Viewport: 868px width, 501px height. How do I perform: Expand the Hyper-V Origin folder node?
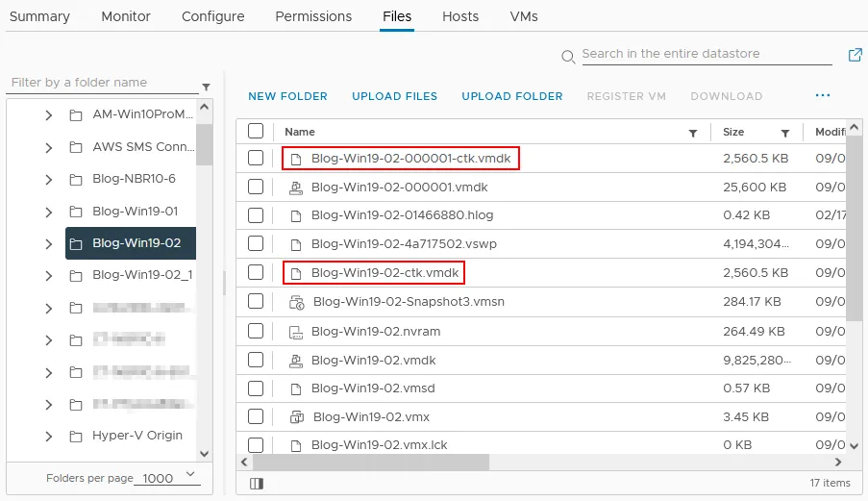[x=49, y=436]
